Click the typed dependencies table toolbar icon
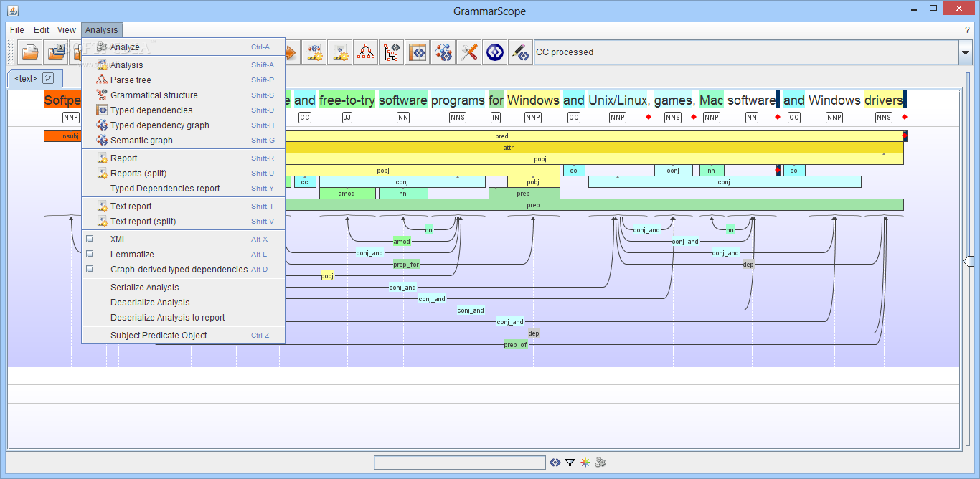The image size is (980, 479). [418, 52]
